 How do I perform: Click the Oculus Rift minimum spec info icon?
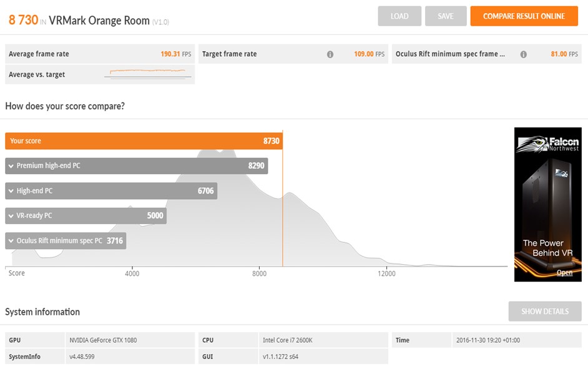pos(523,54)
